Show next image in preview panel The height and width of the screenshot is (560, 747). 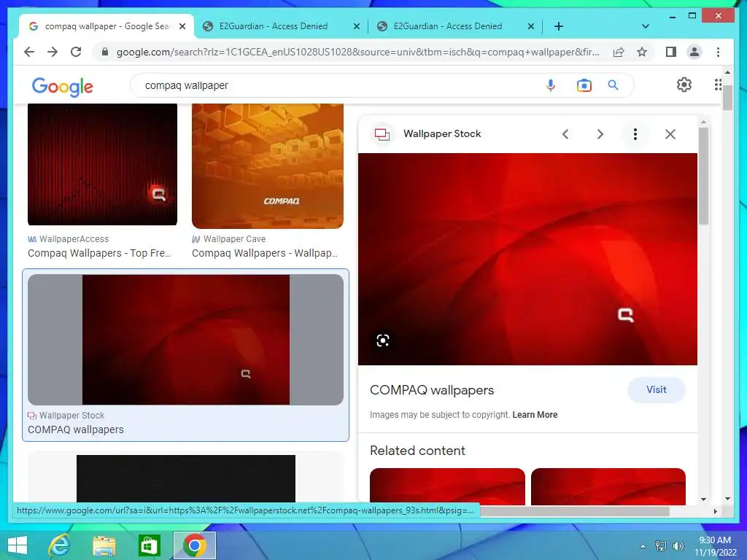[600, 134]
